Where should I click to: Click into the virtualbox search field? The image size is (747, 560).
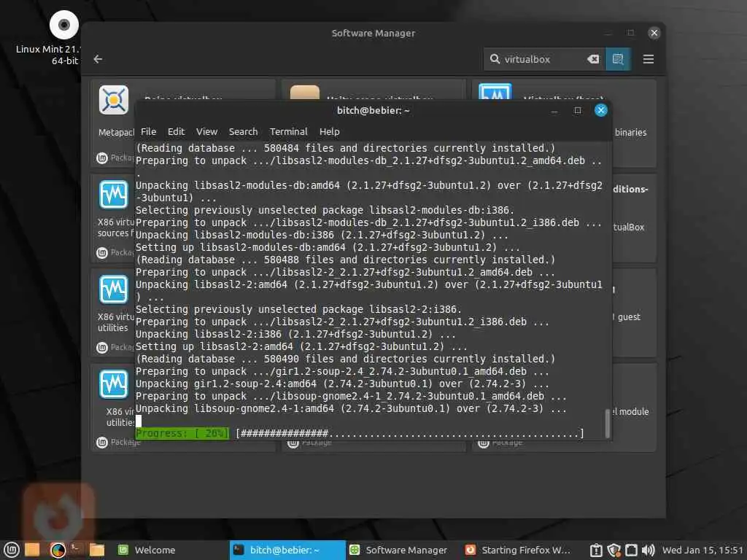pos(543,59)
